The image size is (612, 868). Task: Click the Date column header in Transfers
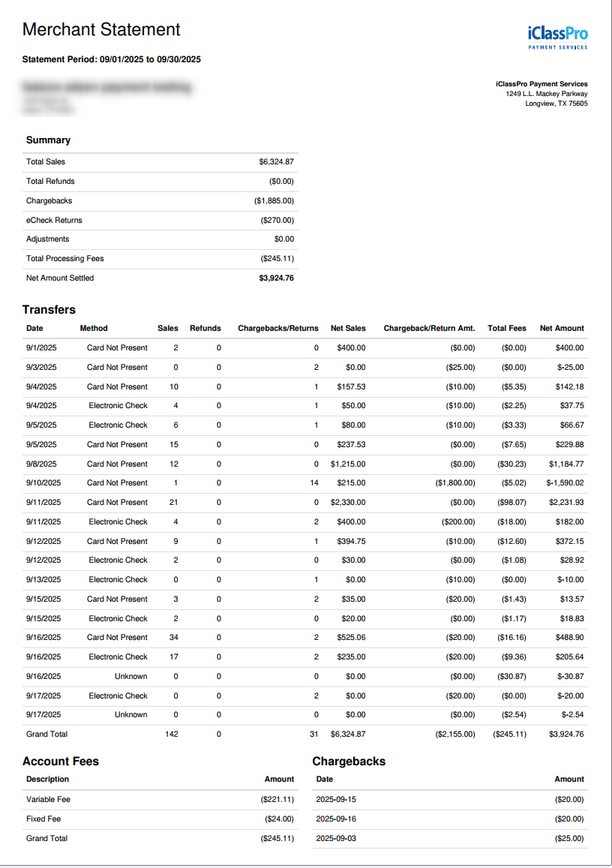[x=34, y=329]
